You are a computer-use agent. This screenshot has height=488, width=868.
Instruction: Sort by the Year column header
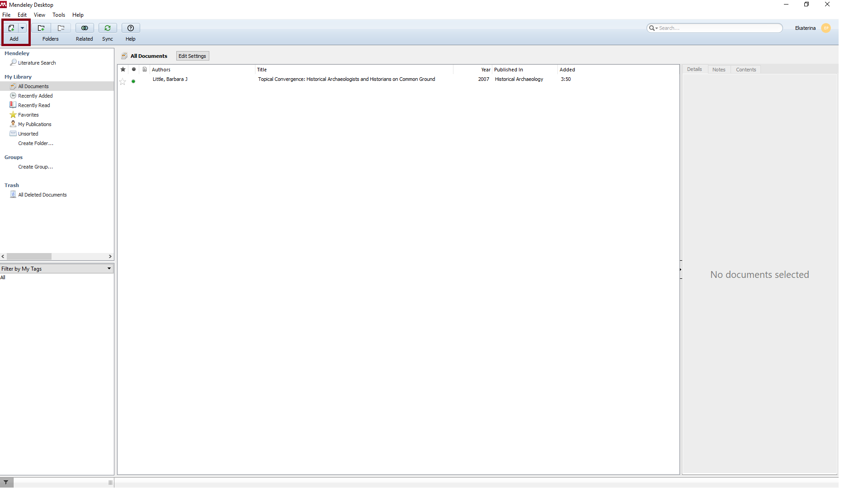point(473,70)
